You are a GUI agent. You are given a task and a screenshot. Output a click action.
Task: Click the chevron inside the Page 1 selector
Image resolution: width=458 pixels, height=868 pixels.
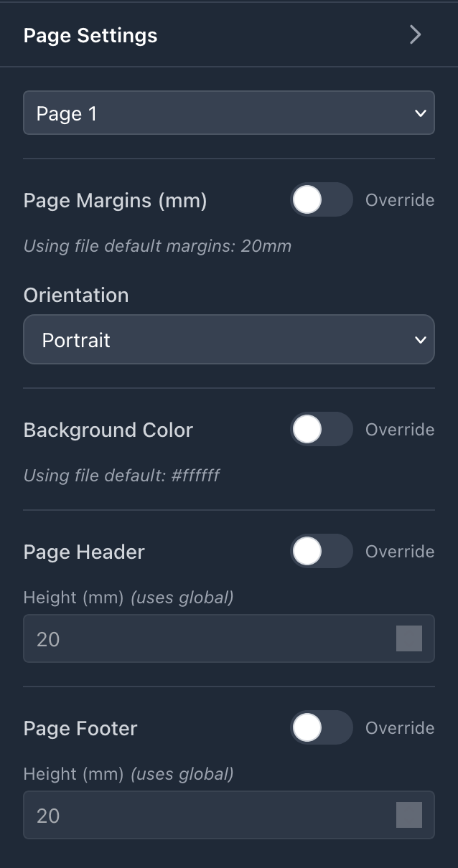(x=419, y=113)
